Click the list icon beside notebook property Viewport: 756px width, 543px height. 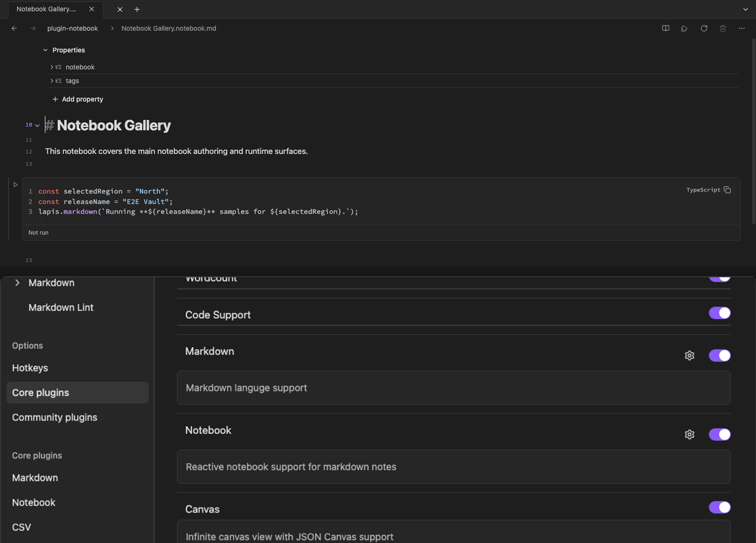[x=58, y=67]
